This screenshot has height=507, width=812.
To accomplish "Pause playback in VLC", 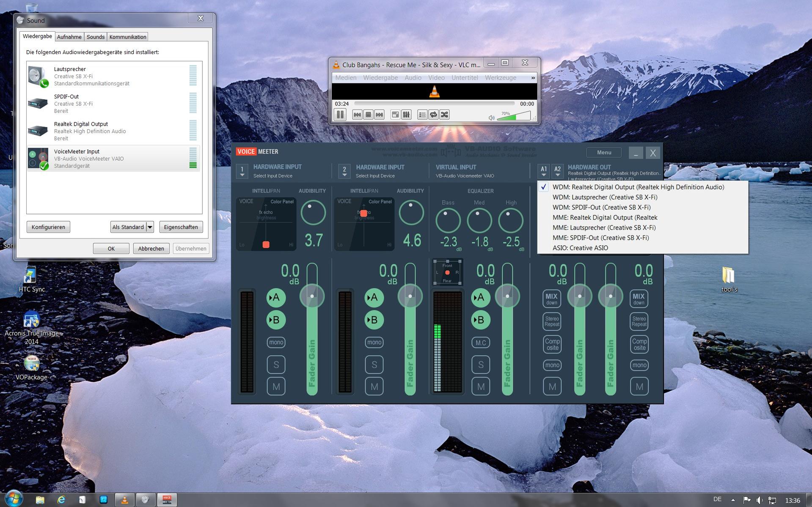I will coord(340,115).
